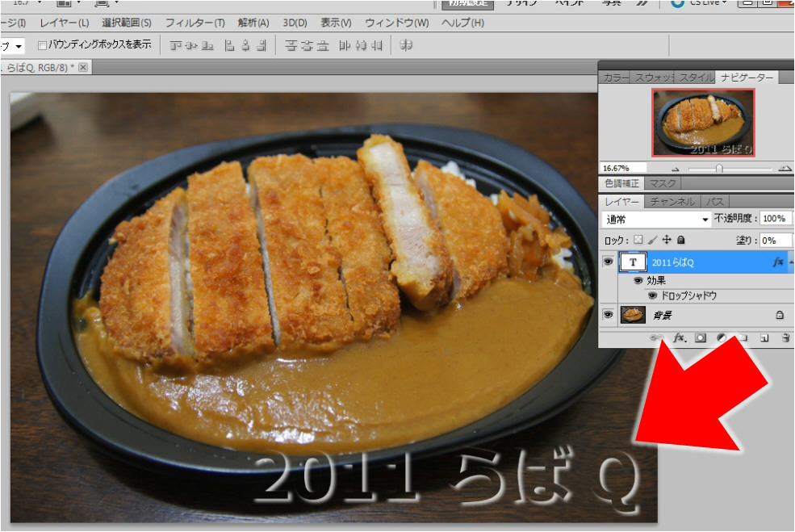This screenshot has width=795, height=532.
Task: Toggle visibility of ドロップシャドウ effect
Action: coord(652,295)
